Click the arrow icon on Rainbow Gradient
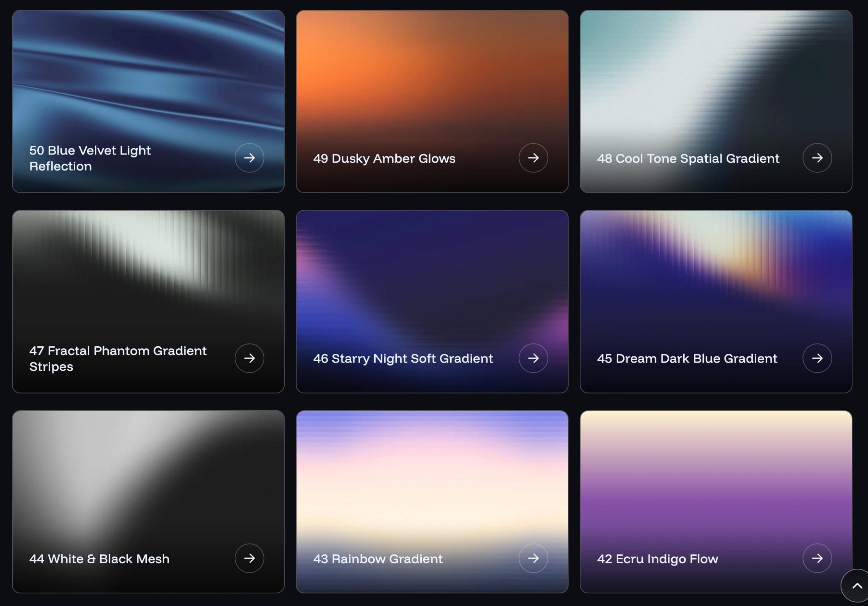The width and height of the screenshot is (868, 606). click(533, 558)
